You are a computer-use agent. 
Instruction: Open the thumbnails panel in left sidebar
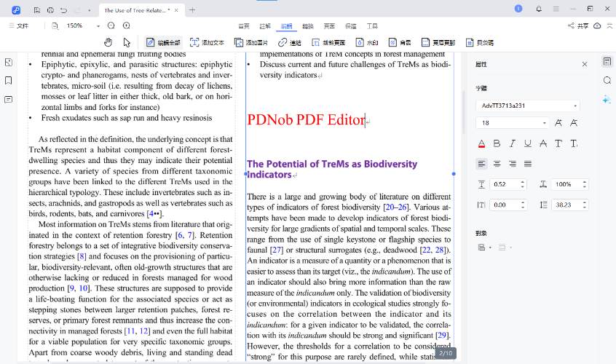click(9, 63)
